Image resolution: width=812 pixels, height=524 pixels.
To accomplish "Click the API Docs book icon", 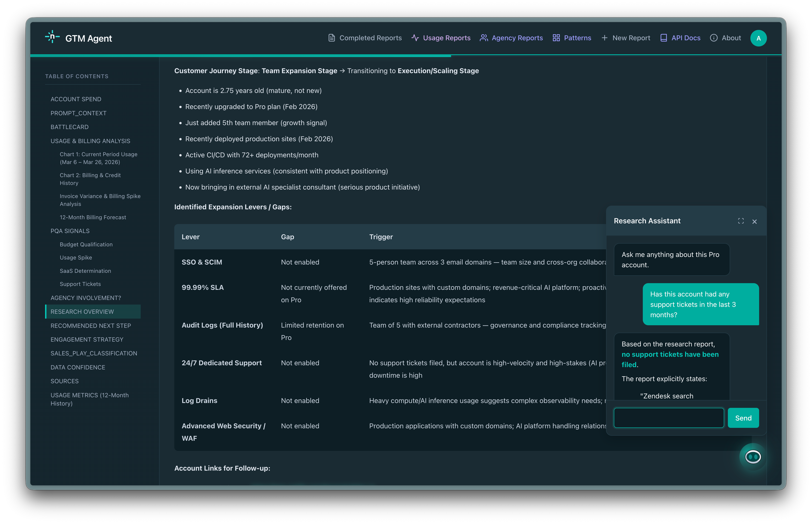I will coord(663,38).
